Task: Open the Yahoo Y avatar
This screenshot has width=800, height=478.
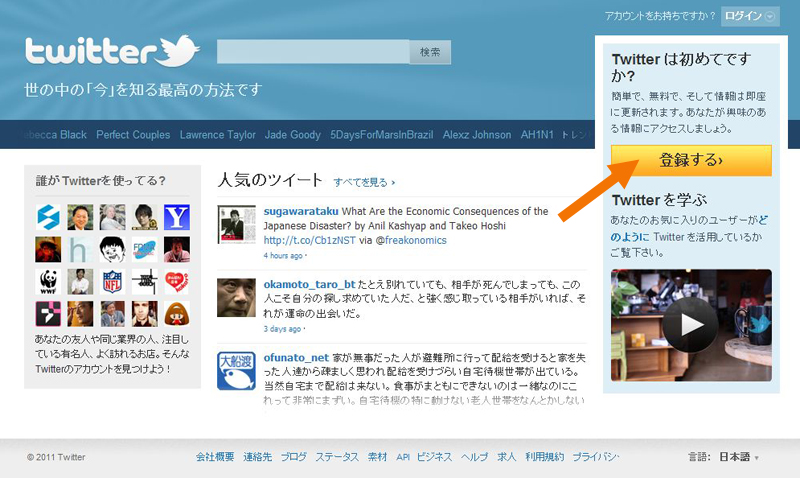Action: coord(177,217)
